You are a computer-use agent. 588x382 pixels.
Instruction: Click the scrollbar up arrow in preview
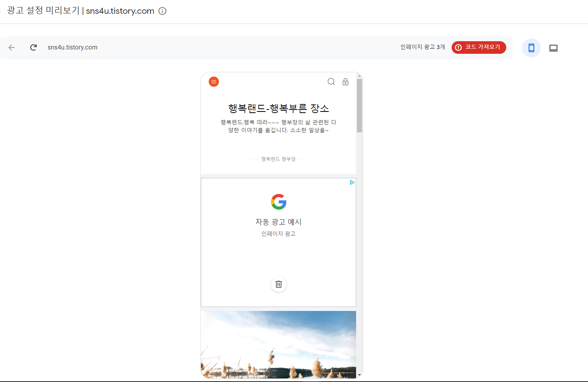[x=359, y=76]
